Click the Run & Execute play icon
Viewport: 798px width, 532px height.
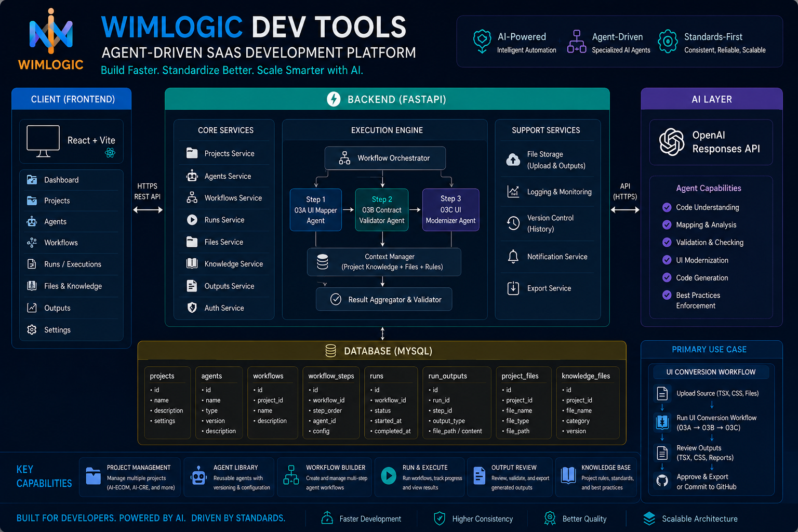tap(389, 475)
